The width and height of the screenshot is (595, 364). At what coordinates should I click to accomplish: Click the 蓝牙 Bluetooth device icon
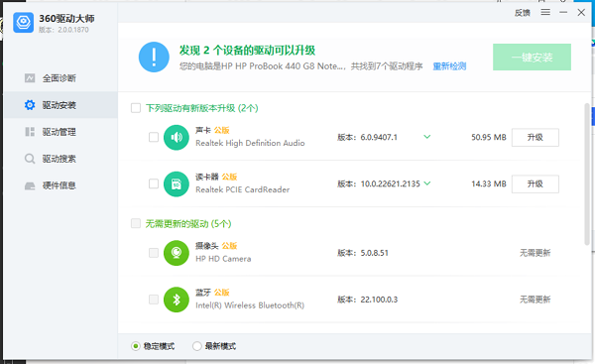[x=177, y=300]
